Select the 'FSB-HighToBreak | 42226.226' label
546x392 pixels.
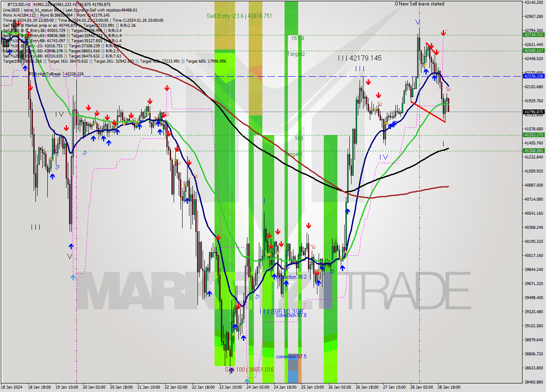(x=56, y=74)
